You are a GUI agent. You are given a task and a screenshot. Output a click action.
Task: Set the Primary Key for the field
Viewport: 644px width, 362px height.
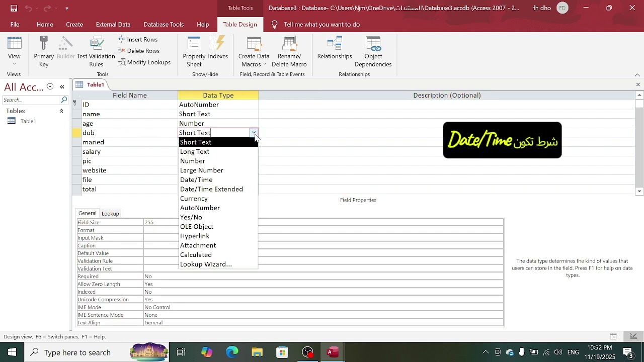pos(44,52)
